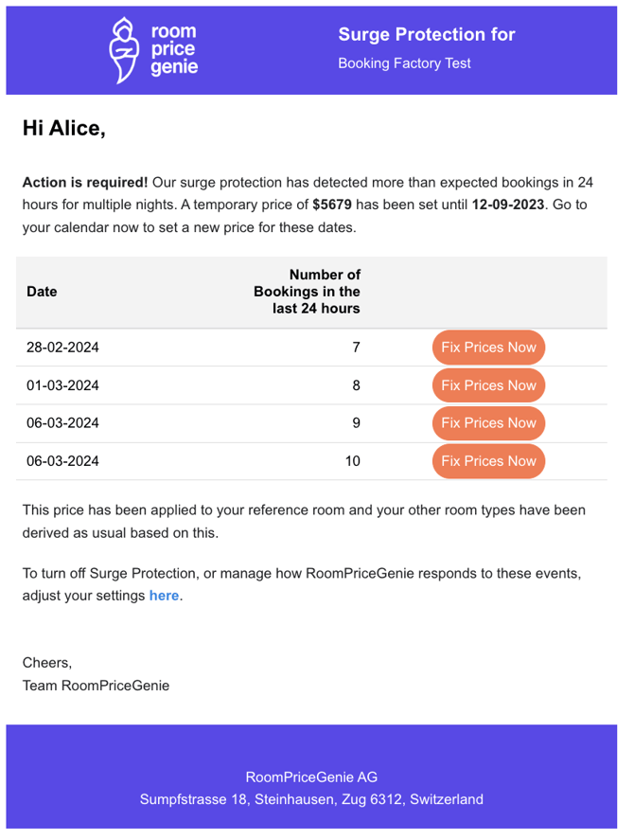Select the Date column header
This screenshot has width=634, height=840.
point(42,292)
